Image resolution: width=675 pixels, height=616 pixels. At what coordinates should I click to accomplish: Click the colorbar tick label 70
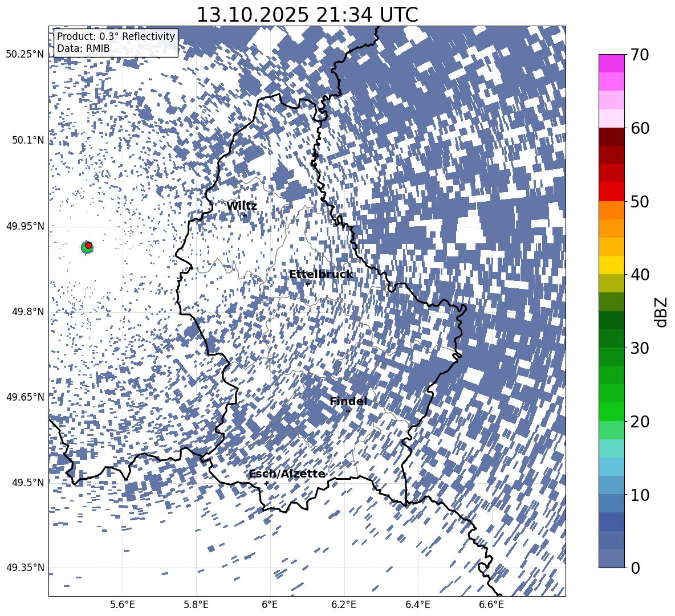click(x=640, y=55)
